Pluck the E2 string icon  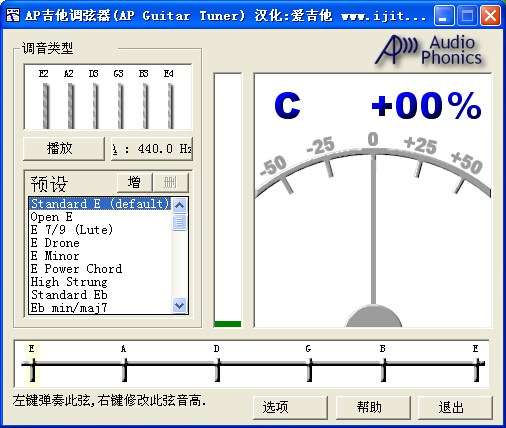coord(46,106)
